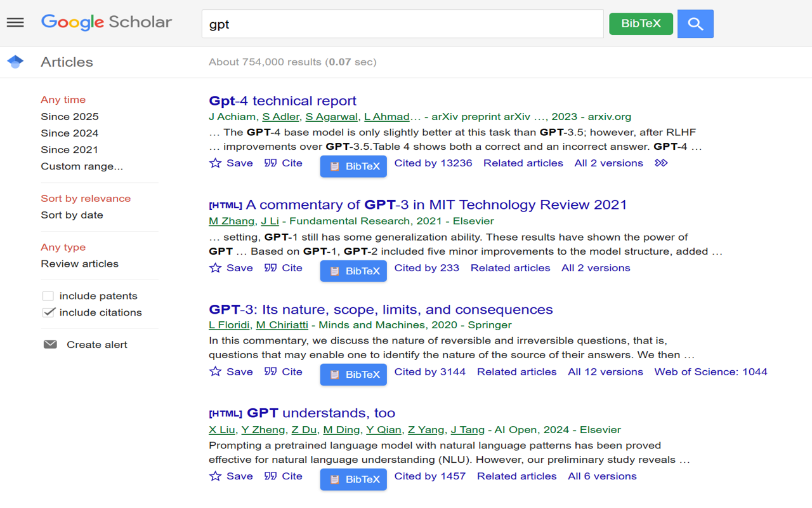
Task: Click quote Cite icon for GPT-3 commentary article
Action: point(271,268)
